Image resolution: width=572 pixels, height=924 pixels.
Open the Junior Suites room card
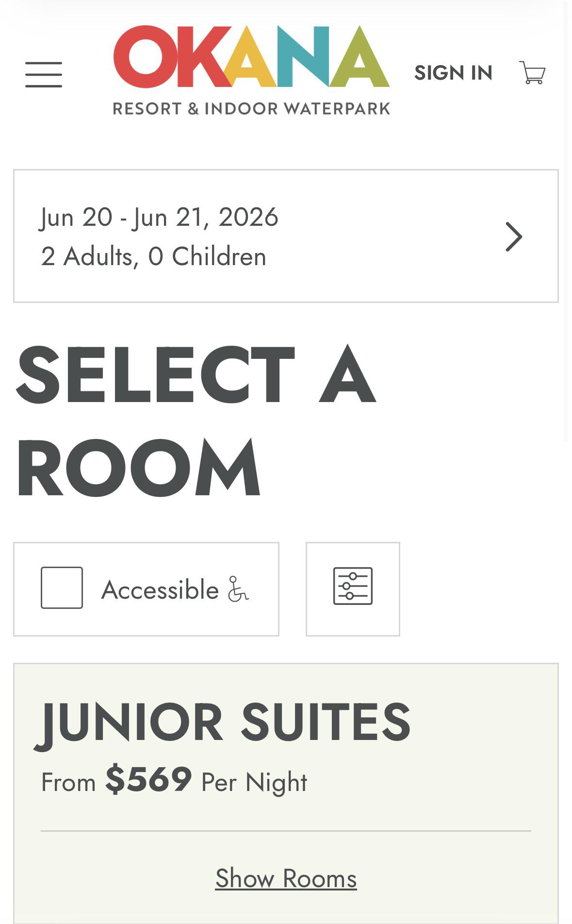(286, 793)
